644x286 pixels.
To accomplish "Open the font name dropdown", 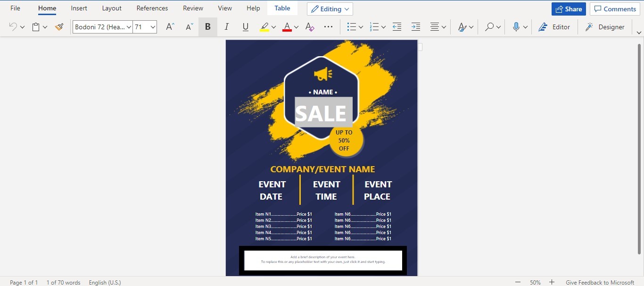I will click(x=130, y=27).
